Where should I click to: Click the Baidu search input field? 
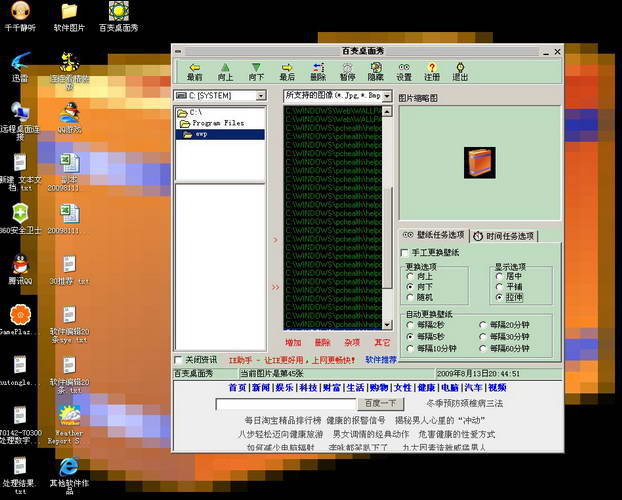point(286,404)
